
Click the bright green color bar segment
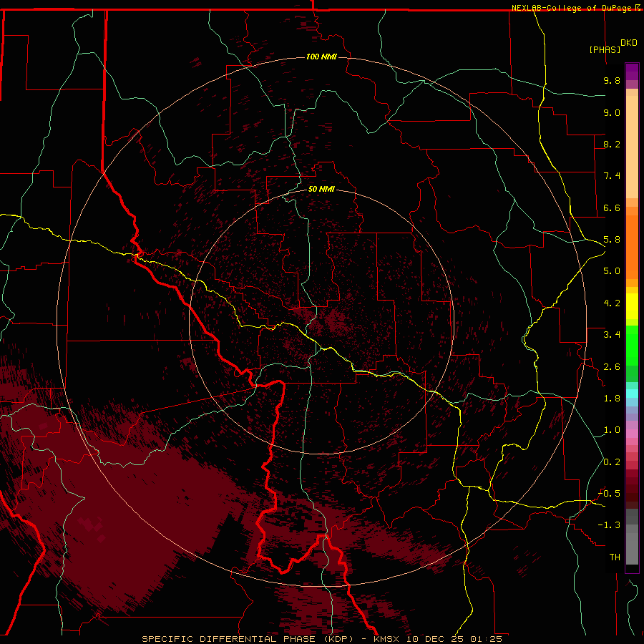[x=632, y=346]
